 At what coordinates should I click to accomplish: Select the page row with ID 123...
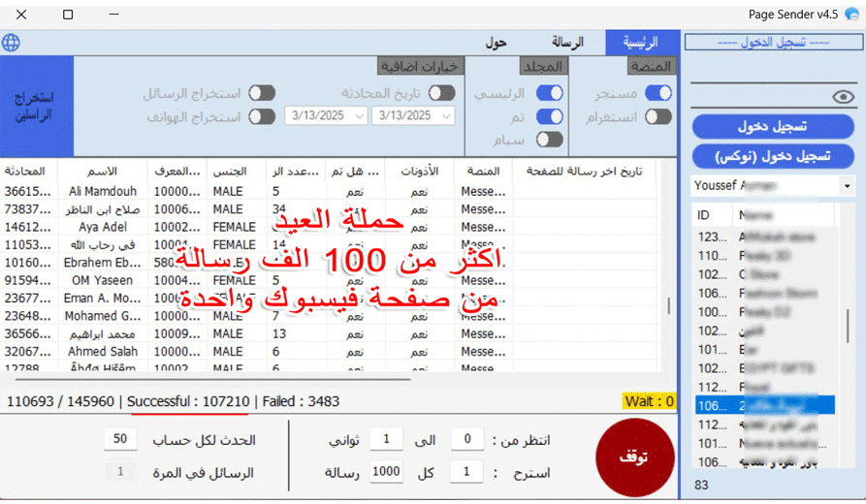tap(765, 236)
